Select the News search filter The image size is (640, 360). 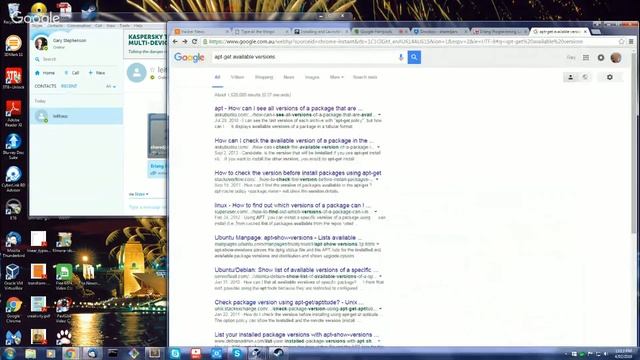coord(289,77)
